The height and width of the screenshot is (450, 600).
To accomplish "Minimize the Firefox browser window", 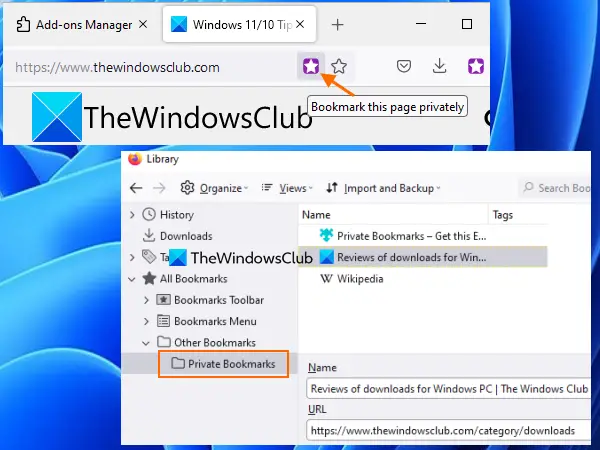I will tap(421, 24).
